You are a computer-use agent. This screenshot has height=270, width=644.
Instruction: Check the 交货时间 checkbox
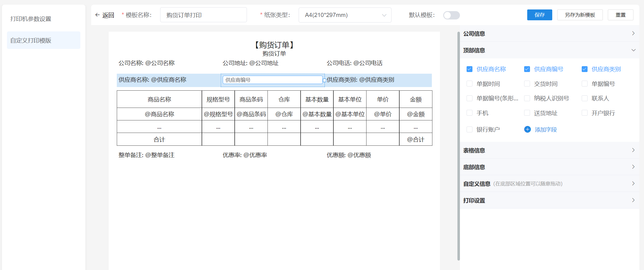click(x=527, y=84)
